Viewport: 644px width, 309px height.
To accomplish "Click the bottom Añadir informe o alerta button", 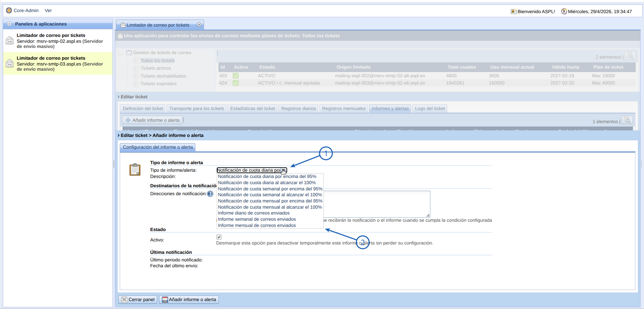I will coord(189,300).
